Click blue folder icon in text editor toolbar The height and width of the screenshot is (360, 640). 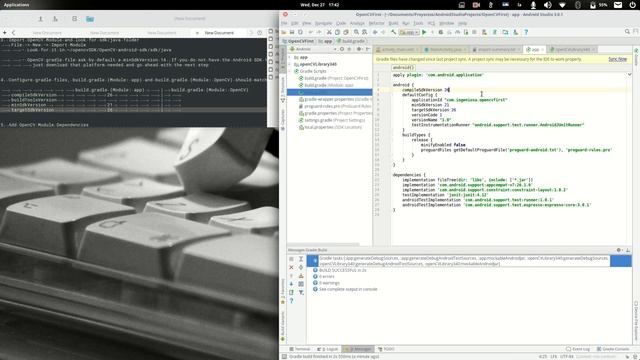click(90, 19)
